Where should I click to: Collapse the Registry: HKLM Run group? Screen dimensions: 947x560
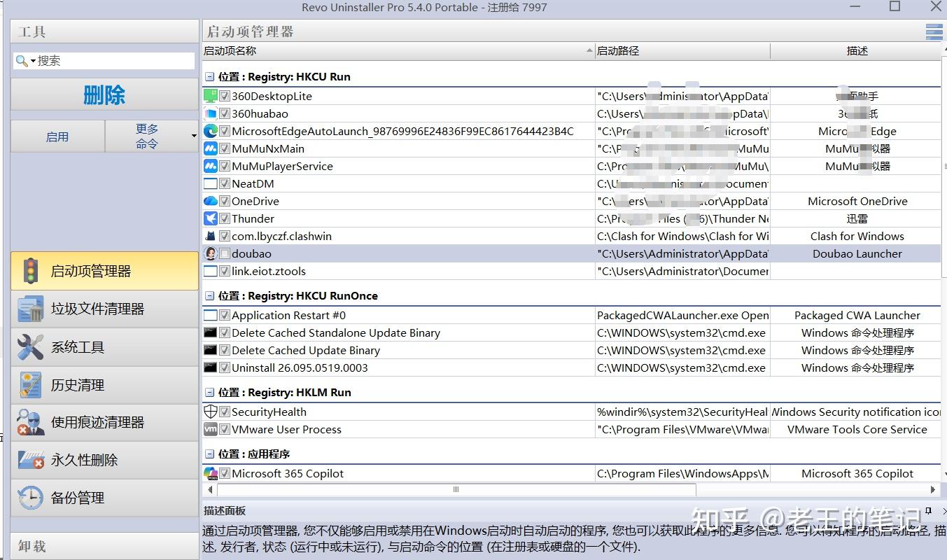coord(209,393)
